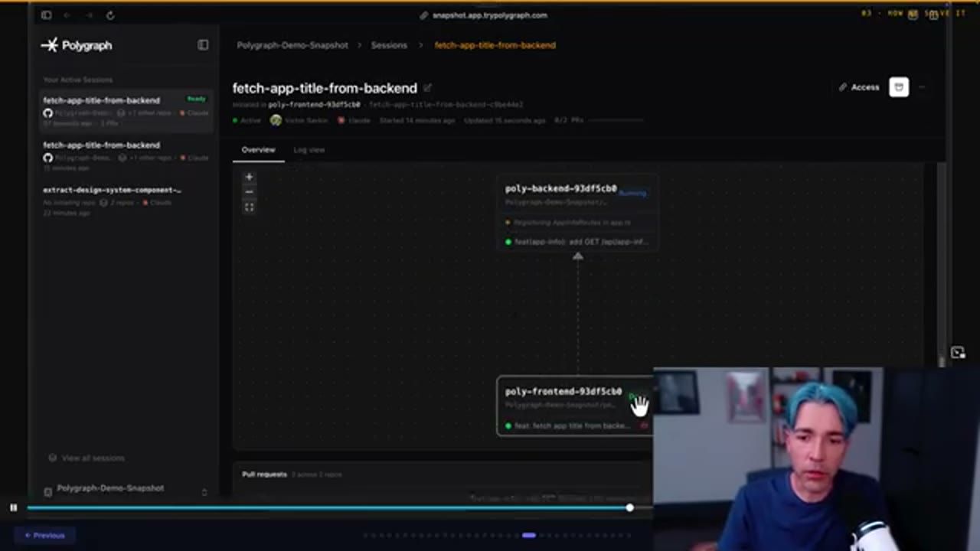Image resolution: width=980 pixels, height=551 pixels.
Task: Click the Access button
Action: [x=859, y=87]
